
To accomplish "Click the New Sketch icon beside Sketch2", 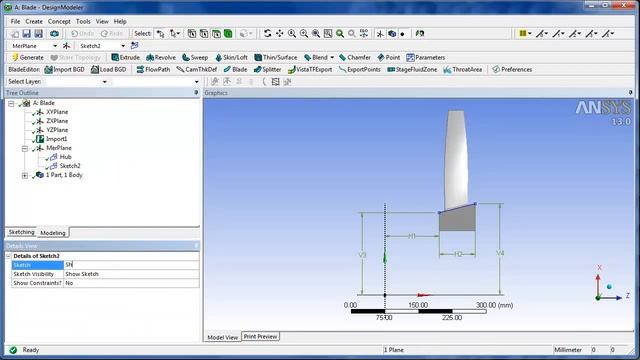I will point(134,46).
